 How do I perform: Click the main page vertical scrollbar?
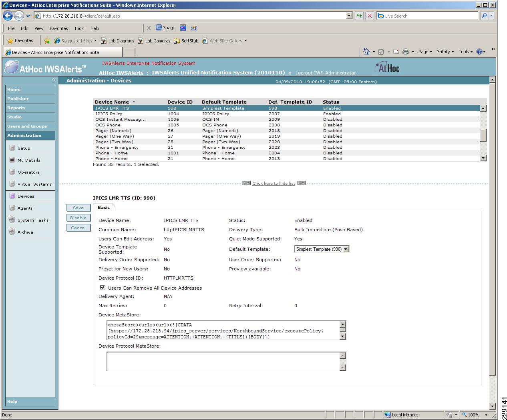(493, 228)
